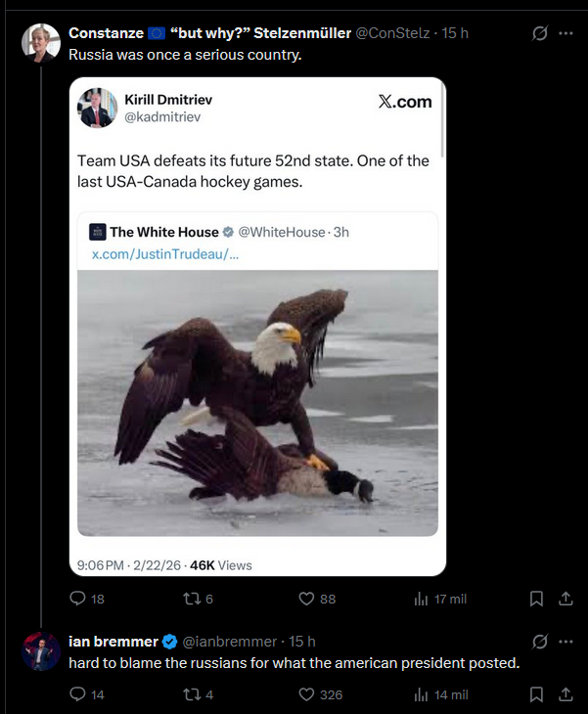Repost Constanze's post about Russia
The width and height of the screenshot is (588, 714).
tap(189, 599)
